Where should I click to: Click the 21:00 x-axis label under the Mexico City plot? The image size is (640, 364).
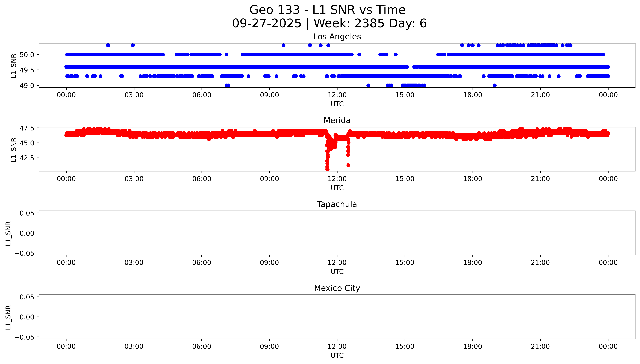click(x=540, y=346)
